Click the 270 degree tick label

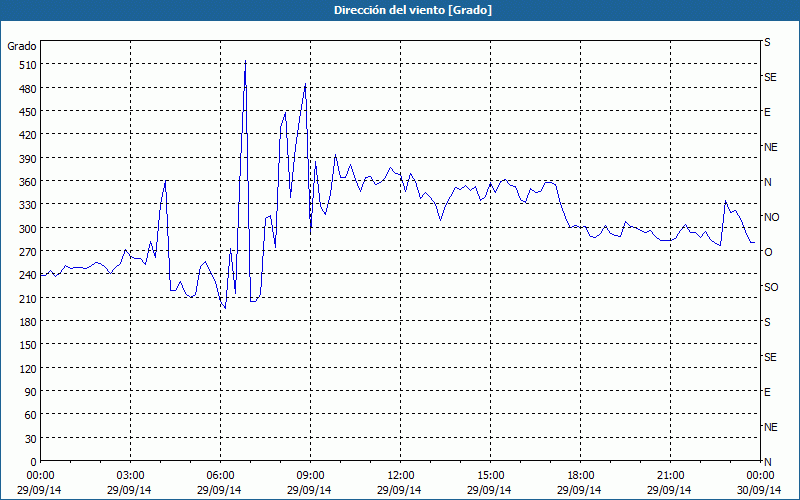point(28,252)
